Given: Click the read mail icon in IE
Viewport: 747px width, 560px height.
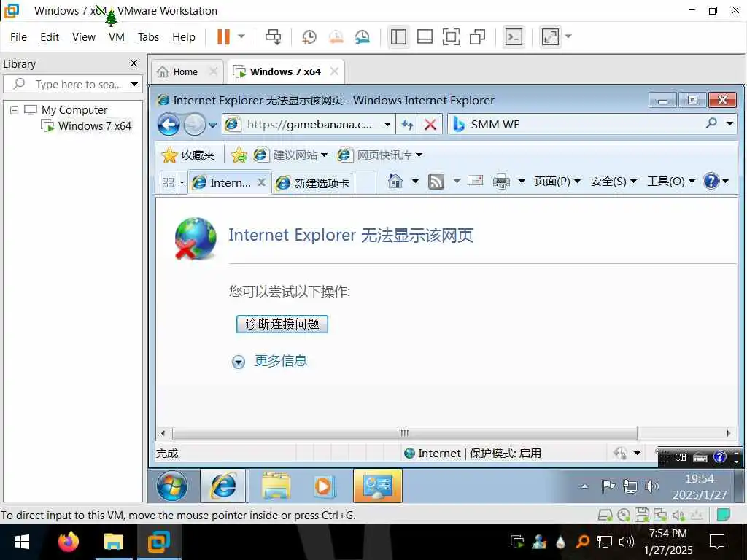Looking at the screenshot, I should coord(475,181).
